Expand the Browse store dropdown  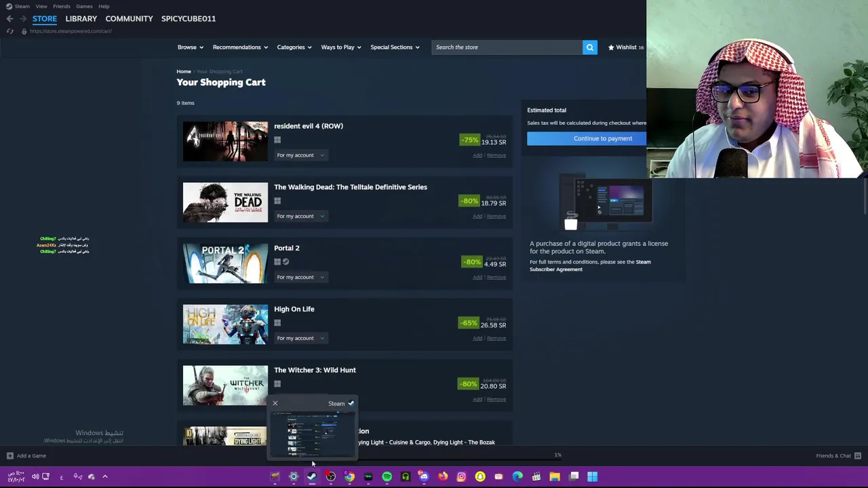(191, 47)
